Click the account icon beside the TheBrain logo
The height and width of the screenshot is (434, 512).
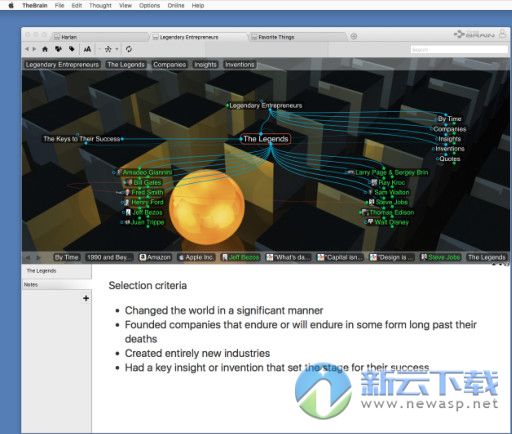503,34
